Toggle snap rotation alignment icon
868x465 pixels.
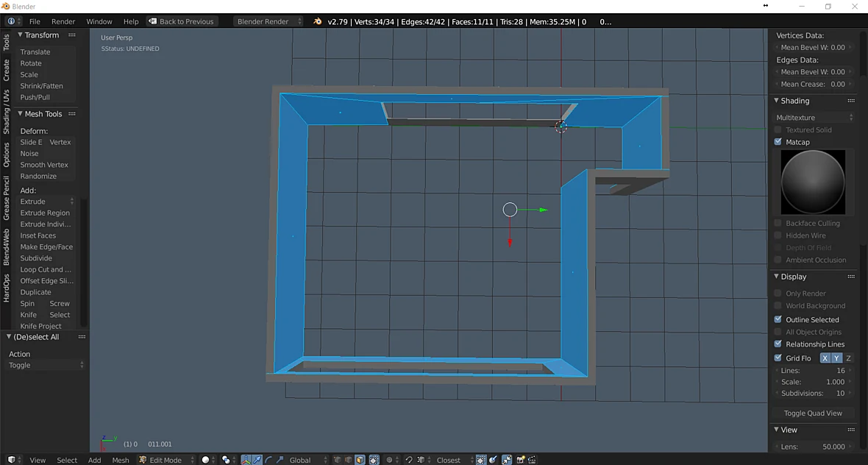click(x=493, y=459)
